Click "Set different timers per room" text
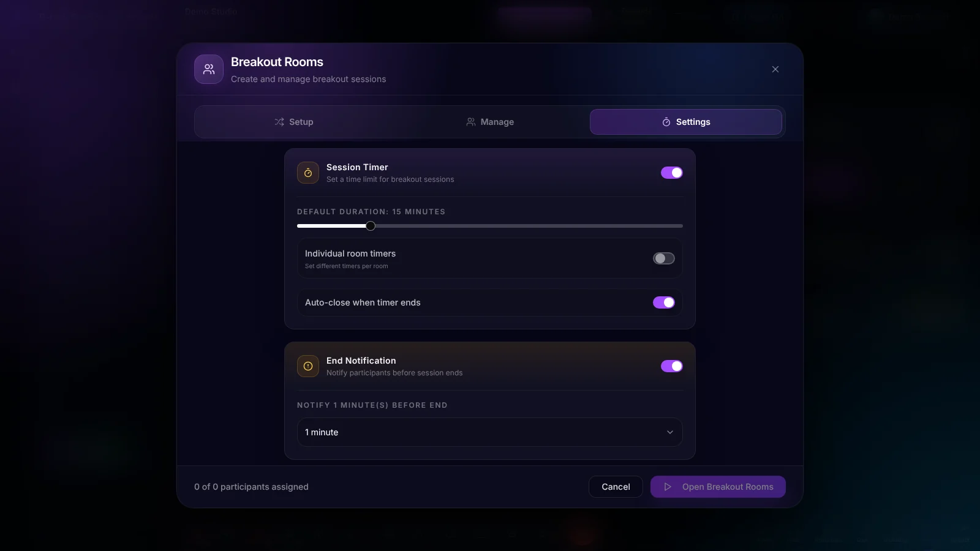Image resolution: width=980 pixels, height=551 pixels. pyautogui.click(x=347, y=266)
